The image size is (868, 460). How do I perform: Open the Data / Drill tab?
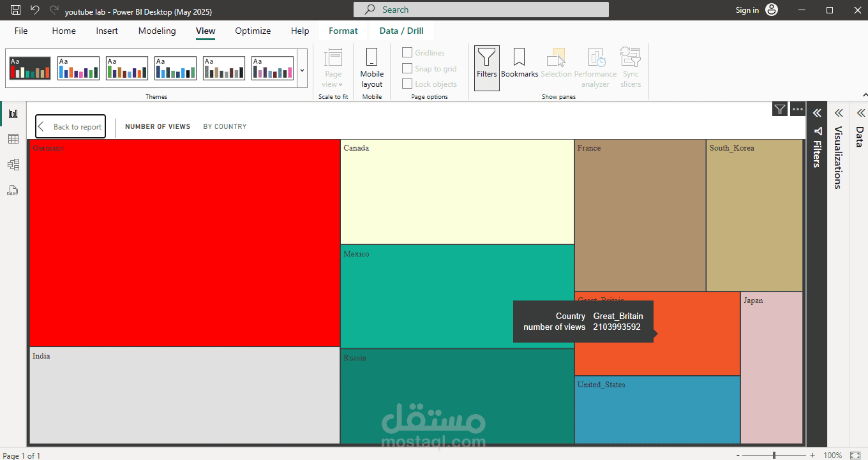point(401,31)
